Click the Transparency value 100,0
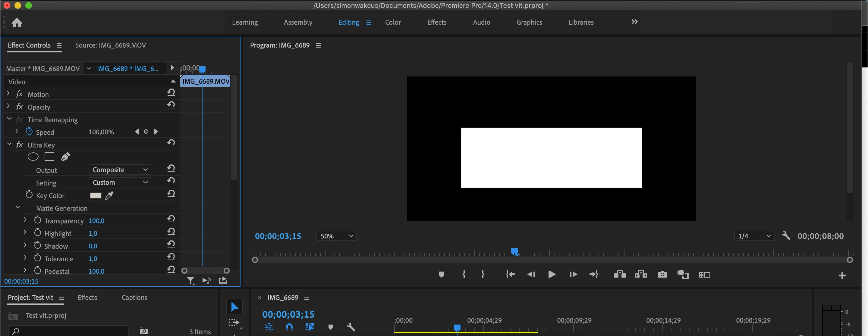 click(x=96, y=221)
